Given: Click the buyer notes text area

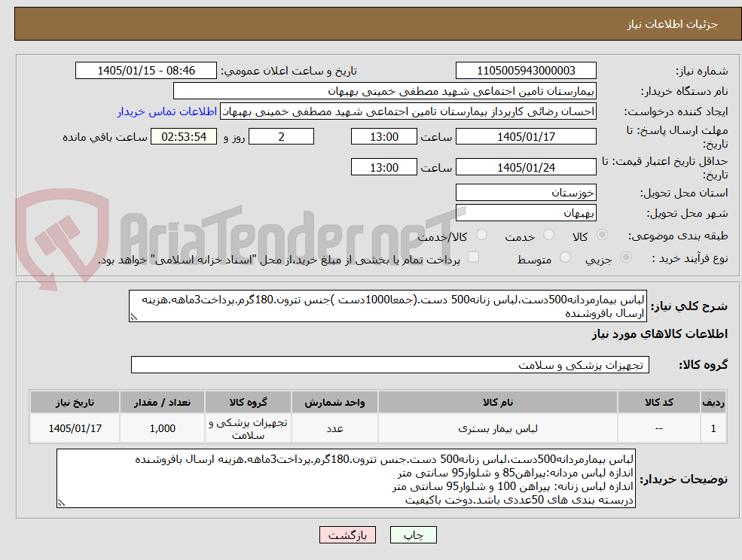Looking at the screenshot, I should [346, 479].
